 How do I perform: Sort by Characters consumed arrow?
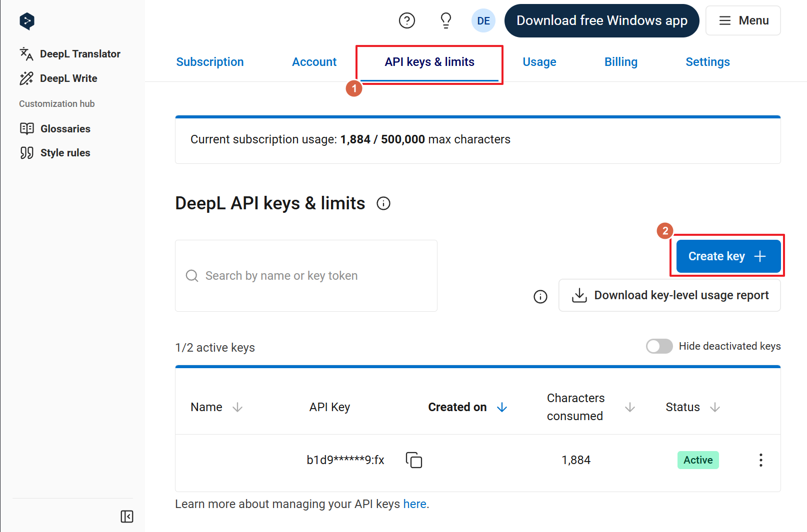pyautogui.click(x=630, y=407)
